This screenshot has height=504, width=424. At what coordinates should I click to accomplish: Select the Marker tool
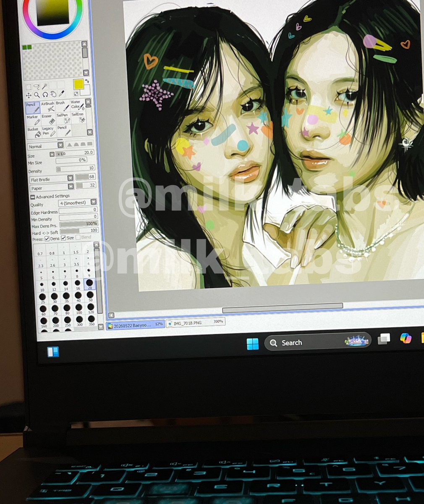point(33,120)
